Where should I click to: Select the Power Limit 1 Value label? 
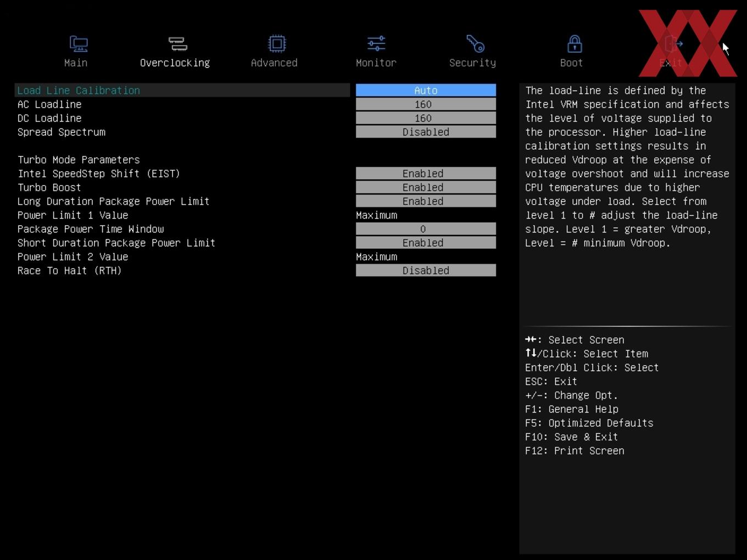pyautogui.click(x=73, y=215)
